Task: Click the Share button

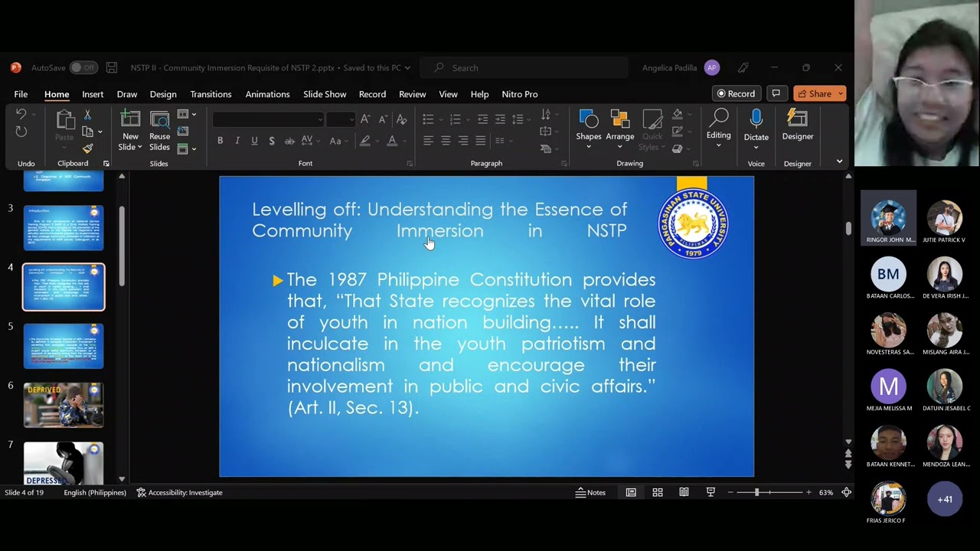Action: (819, 93)
